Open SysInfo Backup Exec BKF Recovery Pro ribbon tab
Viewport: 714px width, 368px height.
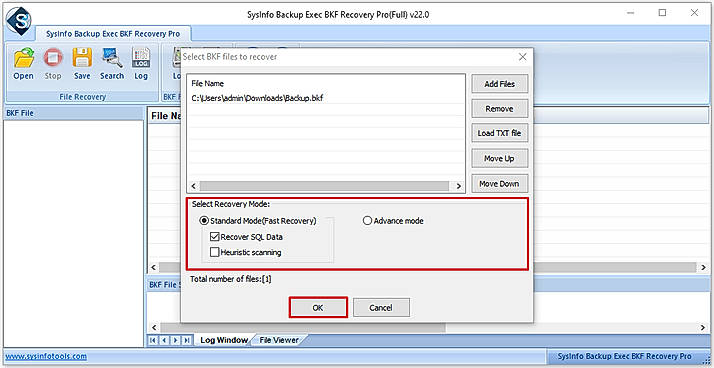[x=113, y=34]
